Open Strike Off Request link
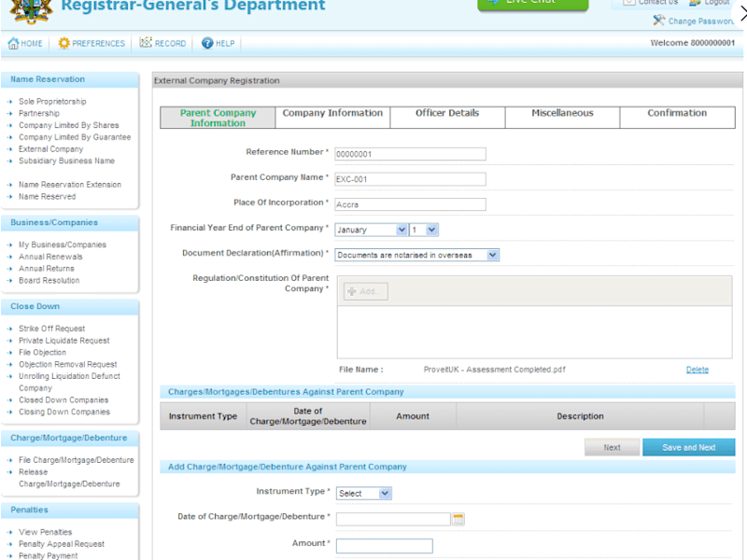 click(x=52, y=329)
